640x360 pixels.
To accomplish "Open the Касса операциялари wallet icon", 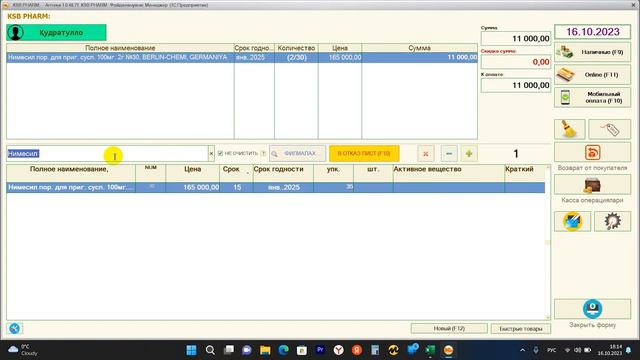I will (592, 185).
